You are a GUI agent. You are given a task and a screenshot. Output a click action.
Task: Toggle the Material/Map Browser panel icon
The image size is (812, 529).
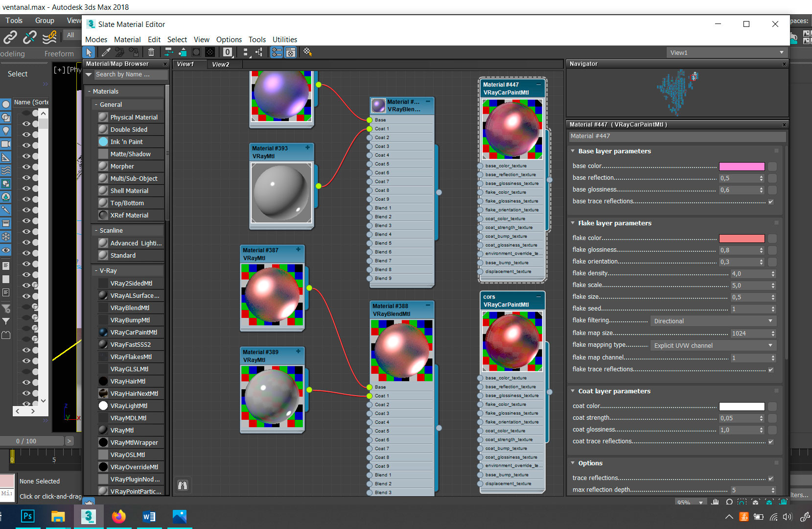(x=277, y=52)
